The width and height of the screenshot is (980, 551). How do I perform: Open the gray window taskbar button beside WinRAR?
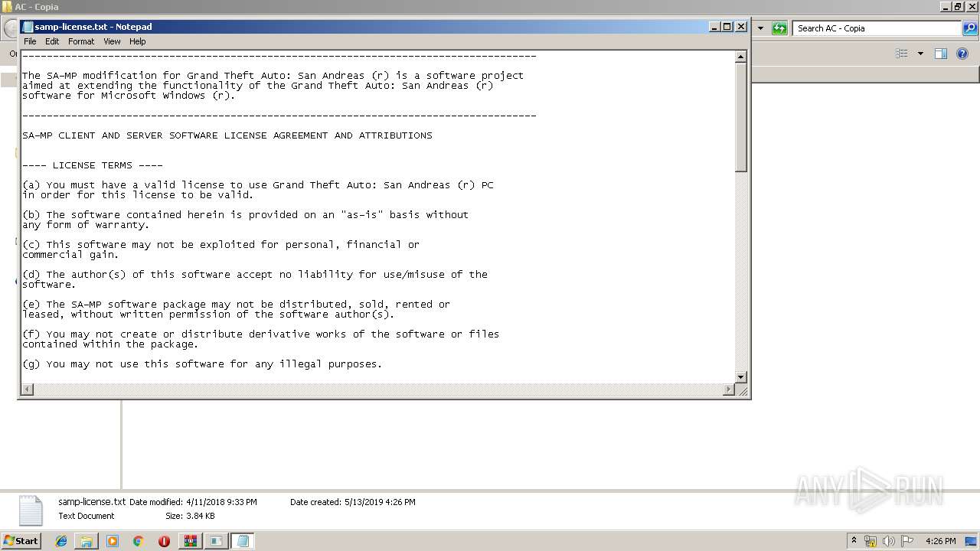pos(217,541)
